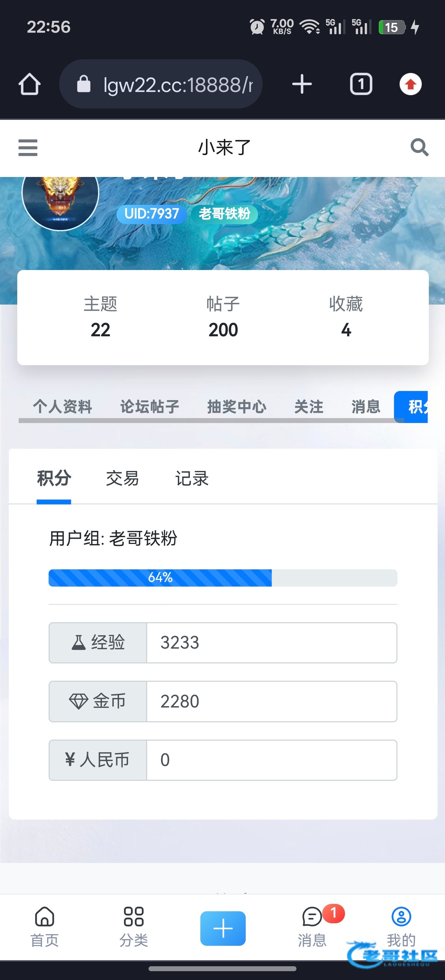Select the 交易 sub-tab
Image resolution: width=445 pixels, height=980 pixels.
click(123, 478)
